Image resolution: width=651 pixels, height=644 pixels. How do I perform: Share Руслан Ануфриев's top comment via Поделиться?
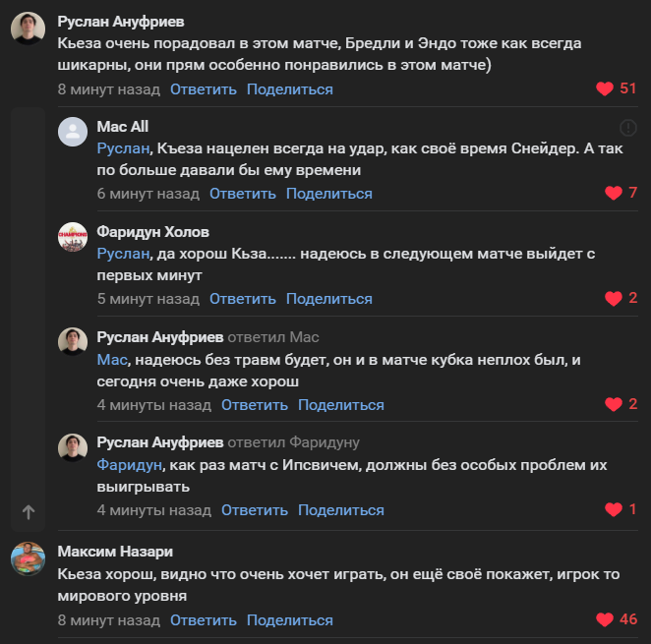pos(289,89)
